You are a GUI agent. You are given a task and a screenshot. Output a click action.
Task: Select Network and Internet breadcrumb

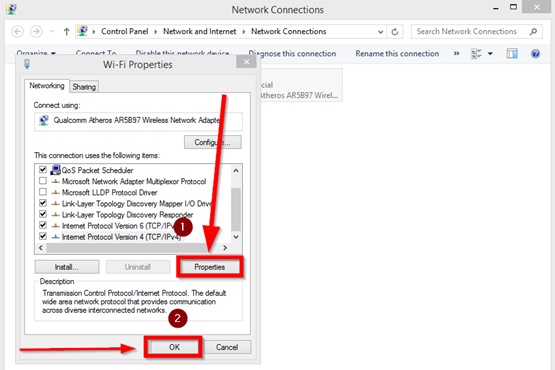coord(199,32)
